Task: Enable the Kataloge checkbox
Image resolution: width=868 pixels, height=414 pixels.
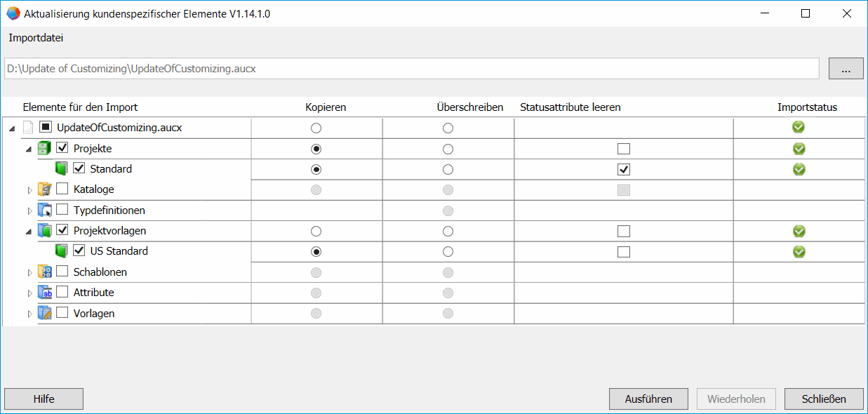Action: [62, 189]
